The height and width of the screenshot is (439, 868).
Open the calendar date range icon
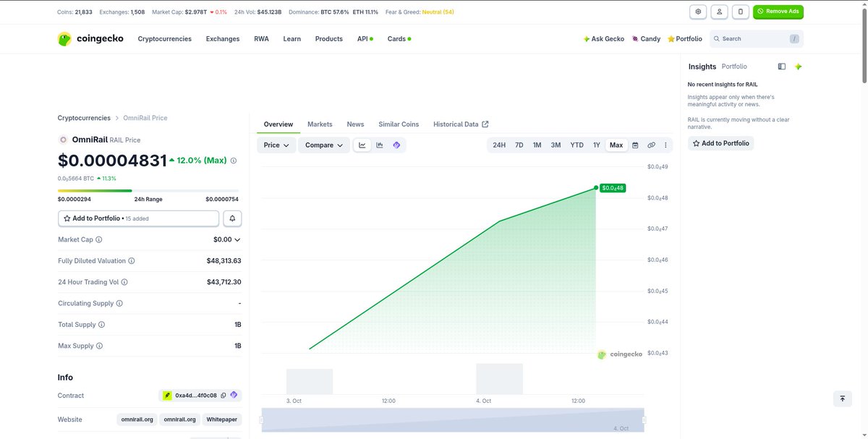(635, 145)
